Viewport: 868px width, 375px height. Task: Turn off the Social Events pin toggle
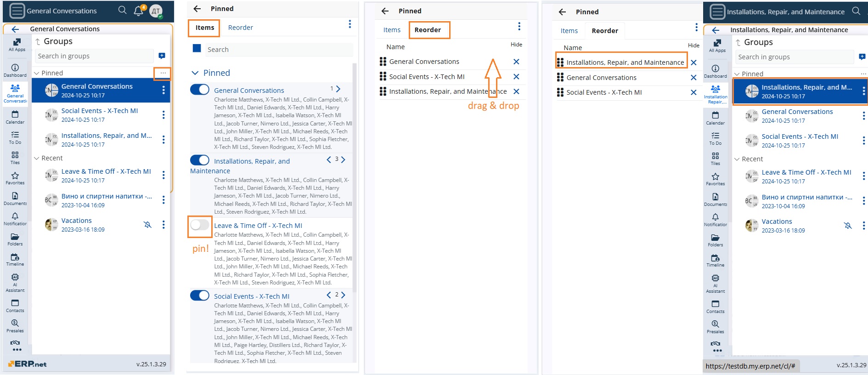click(200, 295)
